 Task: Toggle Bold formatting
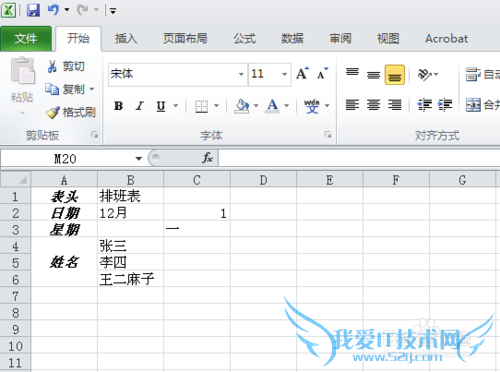[x=119, y=106]
